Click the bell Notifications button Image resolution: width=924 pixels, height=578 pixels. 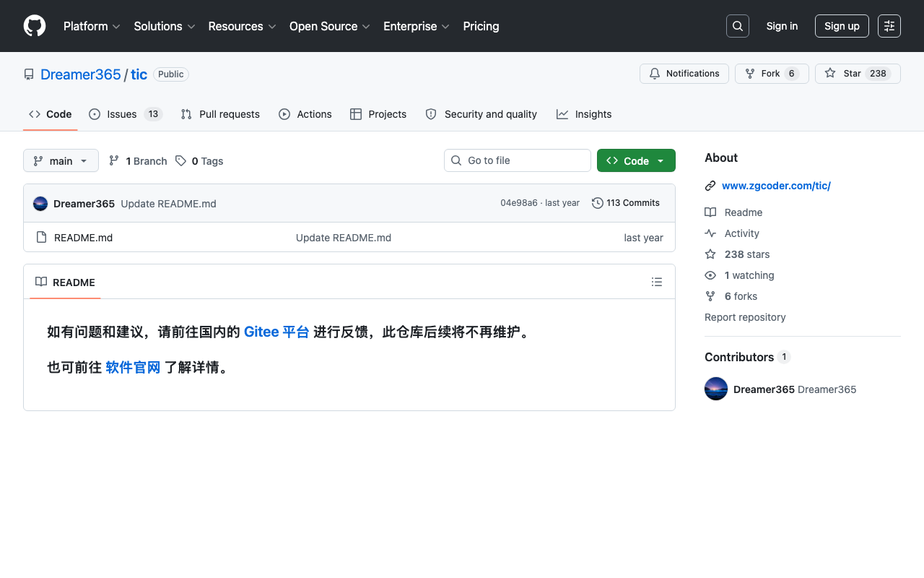pyautogui.click(x=684, y=74)
